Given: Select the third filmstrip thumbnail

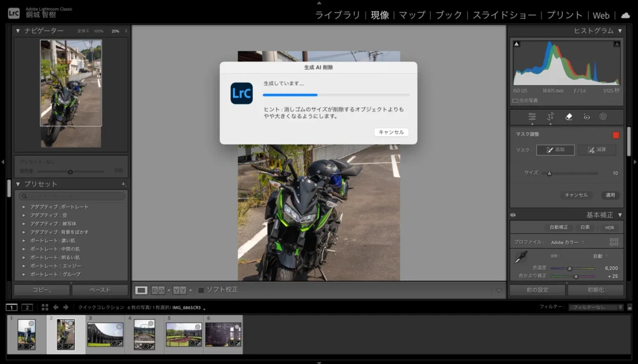Looking at the screenshot, I should point(104,334).
